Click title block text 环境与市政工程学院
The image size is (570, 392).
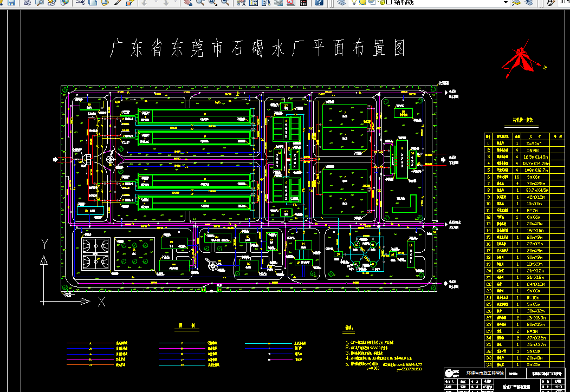click(x=485, y=373)
